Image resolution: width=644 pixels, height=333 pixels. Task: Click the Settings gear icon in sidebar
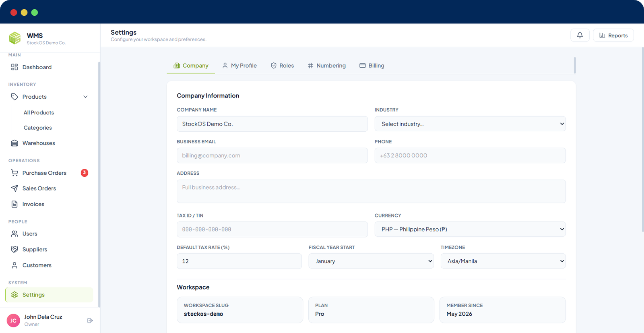(14, 295)
